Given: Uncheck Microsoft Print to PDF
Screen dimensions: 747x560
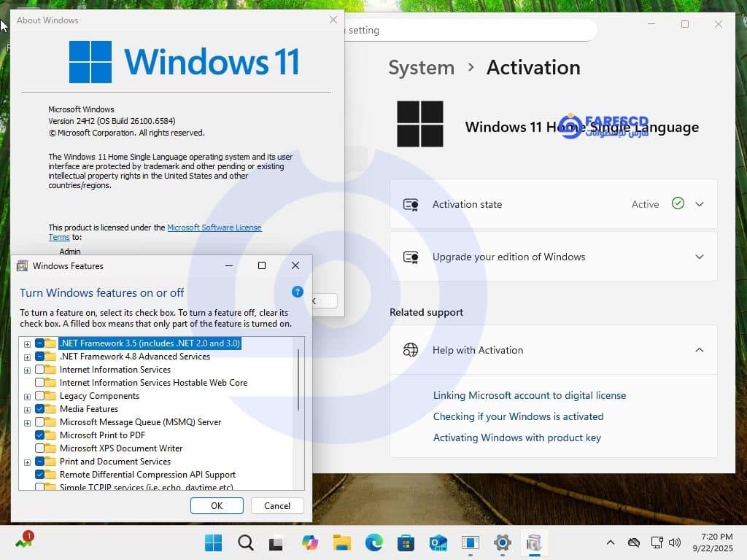Looking at the screenshot, I should pyautogui.click(x=40, y=435).
